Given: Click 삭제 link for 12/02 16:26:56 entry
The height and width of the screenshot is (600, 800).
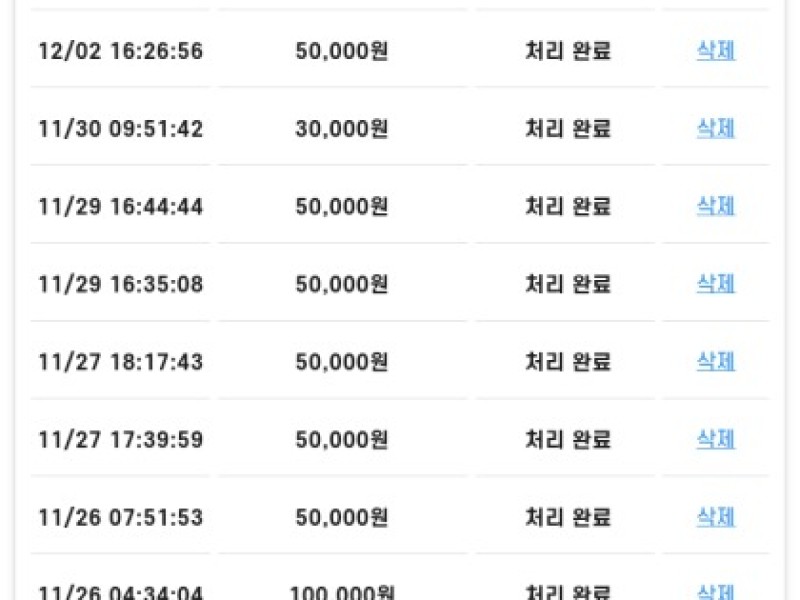Looking at the screenshot, I should tap(715, 50).
